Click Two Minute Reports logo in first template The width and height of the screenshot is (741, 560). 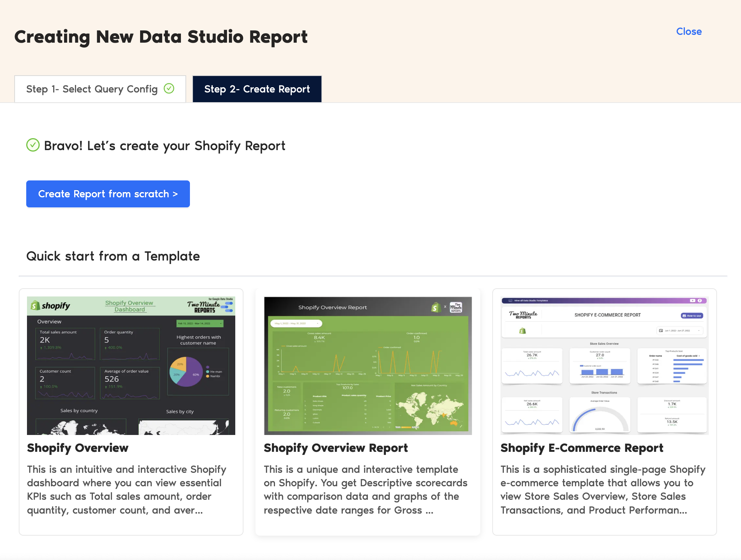pos(205,307)
